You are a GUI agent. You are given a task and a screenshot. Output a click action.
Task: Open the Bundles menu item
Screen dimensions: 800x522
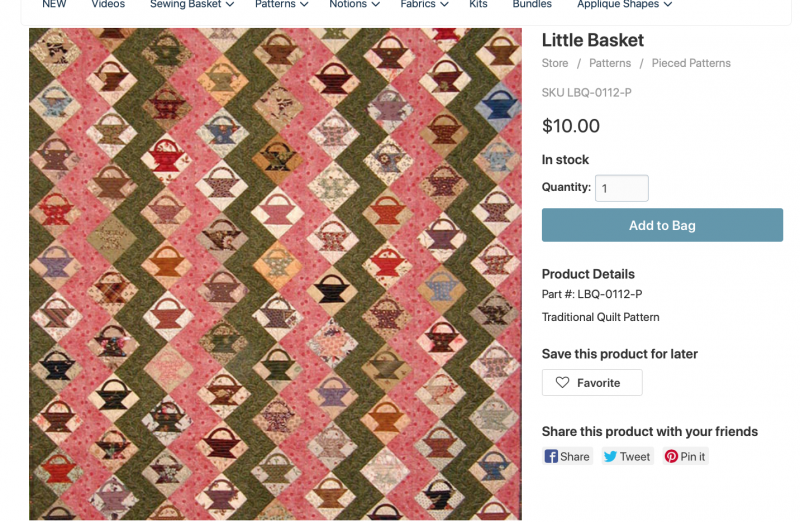coord(532,5)
